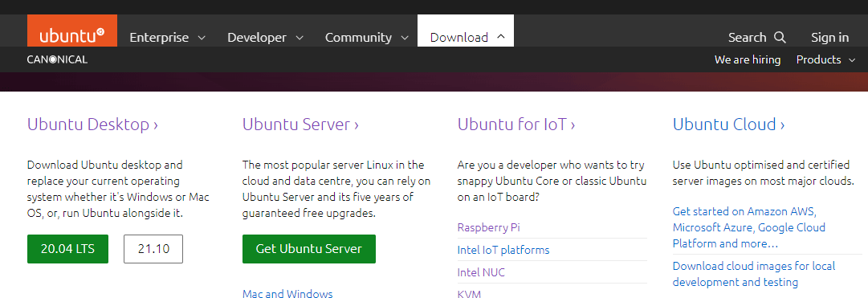
Task: Open the Community menu
Action: [x=367, y=37]
